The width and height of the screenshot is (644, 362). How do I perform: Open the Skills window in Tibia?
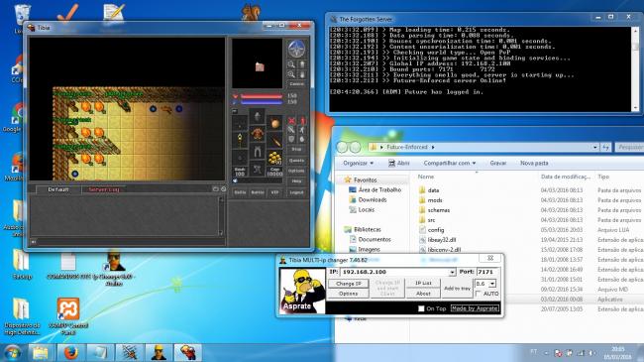(240, 192)
